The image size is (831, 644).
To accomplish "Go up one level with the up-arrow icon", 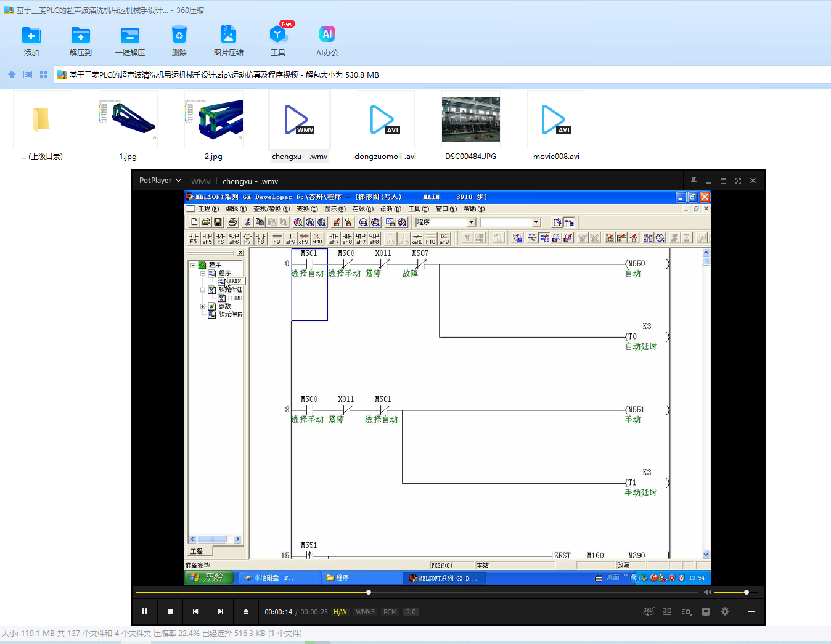I will click(12, 75).
